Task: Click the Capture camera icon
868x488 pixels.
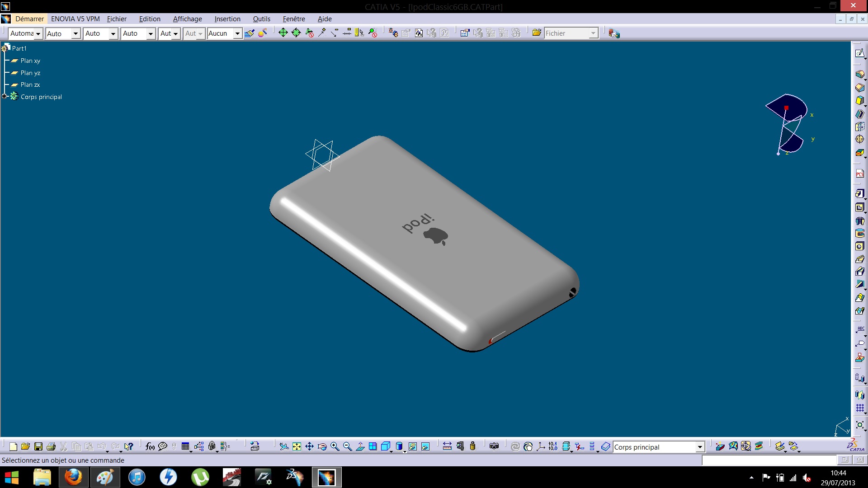Action: coord(494,447)
